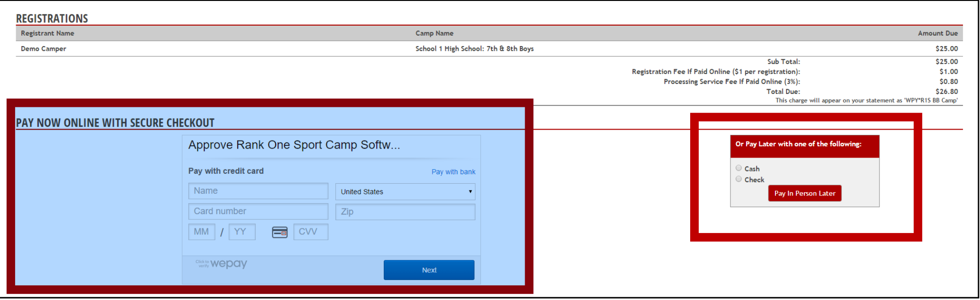
Task: Click the $0.80 processing fee value
Action: click(x=949, y=82)
